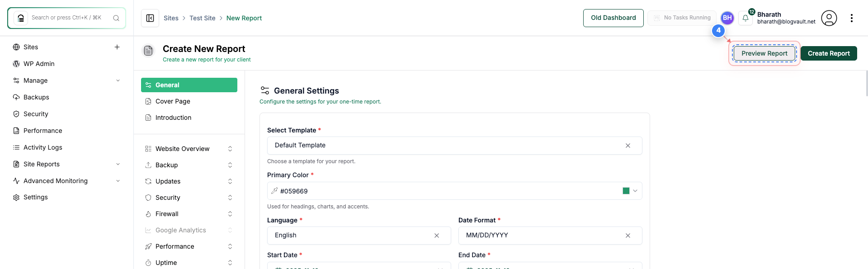Image resolution: width=868 pixels, height=269 pixels.
Task: Click the Settings gear icon
Action: click(16, 198)
